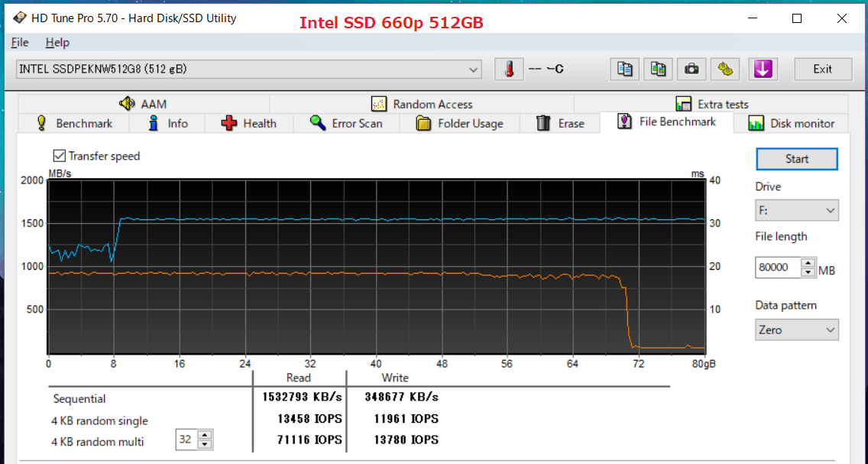Open the File menu

[19, 42]
